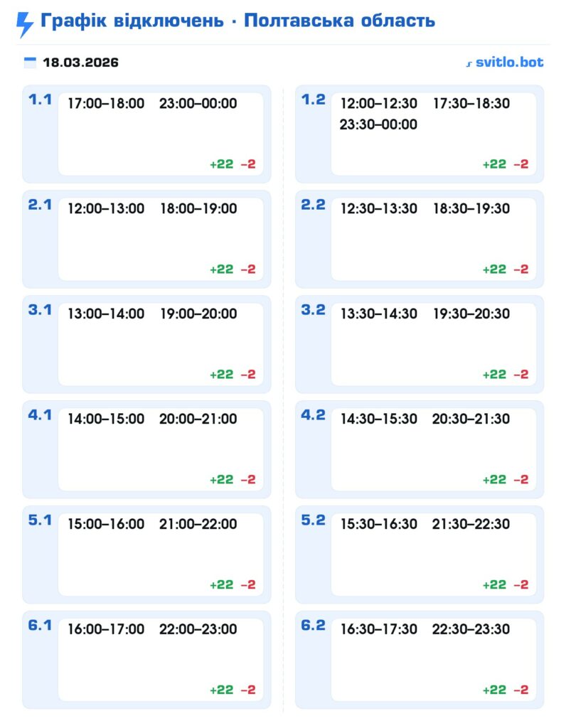Click 18:30–19:30 slot in group 2.2
The image size is (566, 728).
[471, 209]
